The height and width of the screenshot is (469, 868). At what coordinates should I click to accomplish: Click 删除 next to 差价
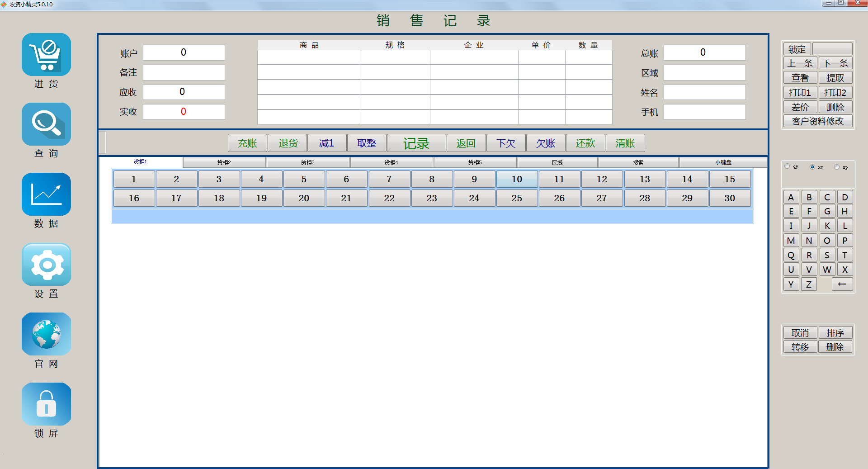pyautogui.click(x=835, y=107)
